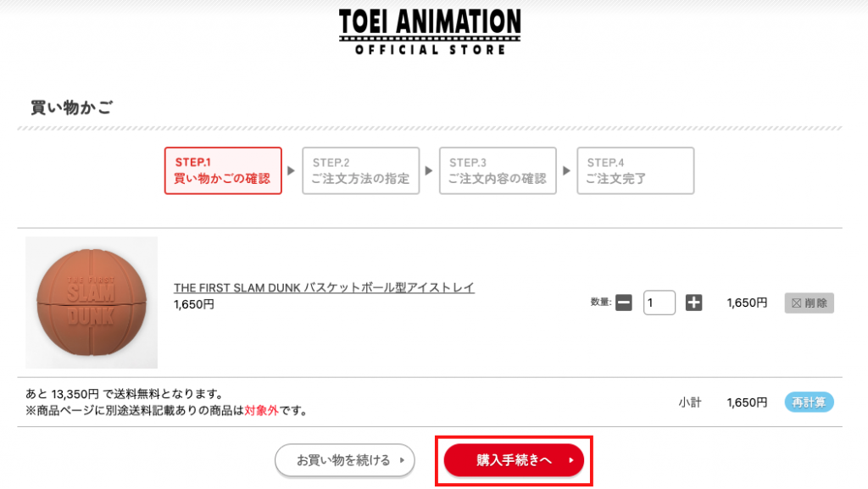Viewport: 868px width, 489px height.
Task: Click the arrow between STEP.1 and STEP.2
Action: coord(292,171)
